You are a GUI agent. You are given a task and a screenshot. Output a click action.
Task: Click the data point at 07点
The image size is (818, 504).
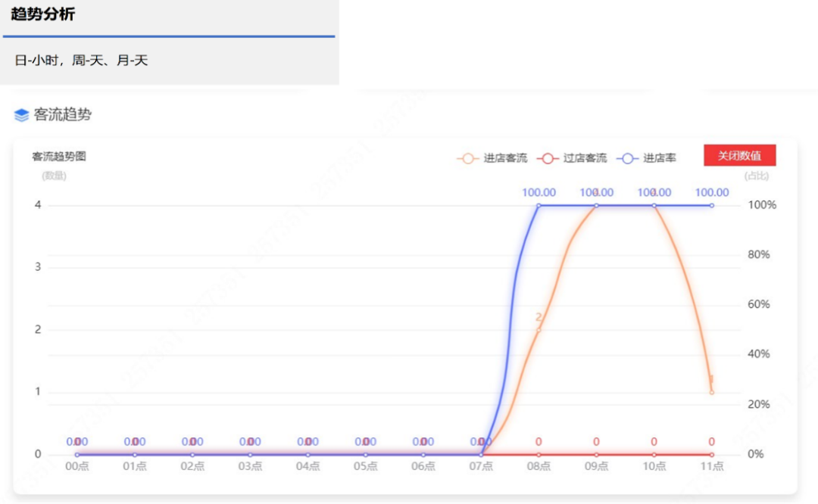(x=481, y=454)
